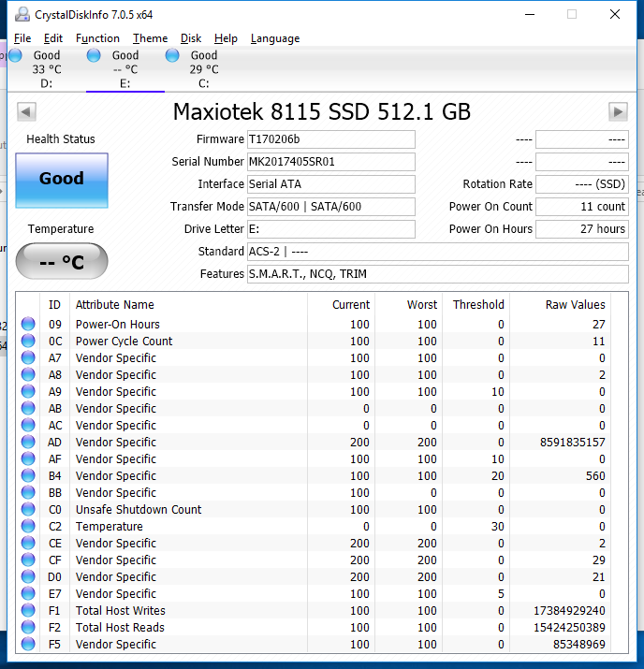644x669 pixels.
Task: Select drive C: status orb
Action: click(x=172, y=56)
